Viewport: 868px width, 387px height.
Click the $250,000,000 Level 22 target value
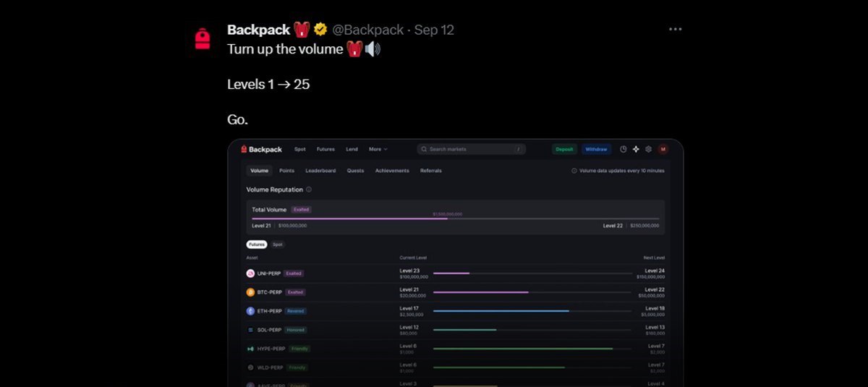tap(644, 226)
